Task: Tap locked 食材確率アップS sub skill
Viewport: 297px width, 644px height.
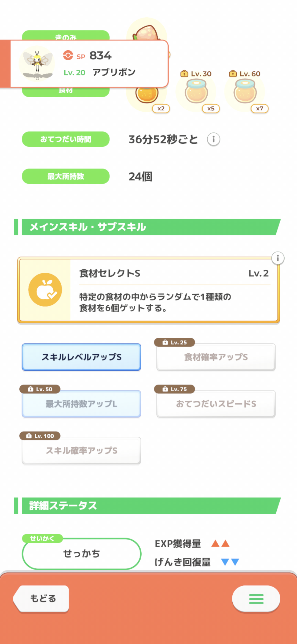Action: tap(216, 357)
